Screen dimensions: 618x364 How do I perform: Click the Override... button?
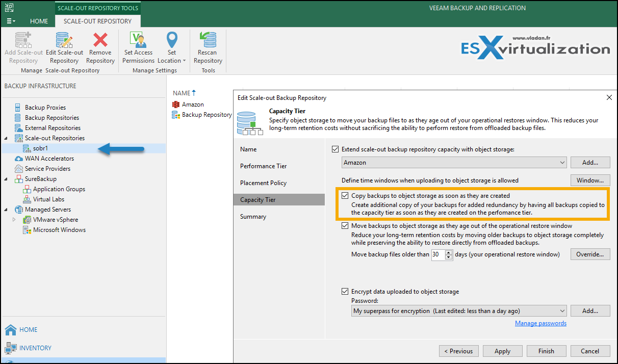pyautogui.click(x=590, y=254)
